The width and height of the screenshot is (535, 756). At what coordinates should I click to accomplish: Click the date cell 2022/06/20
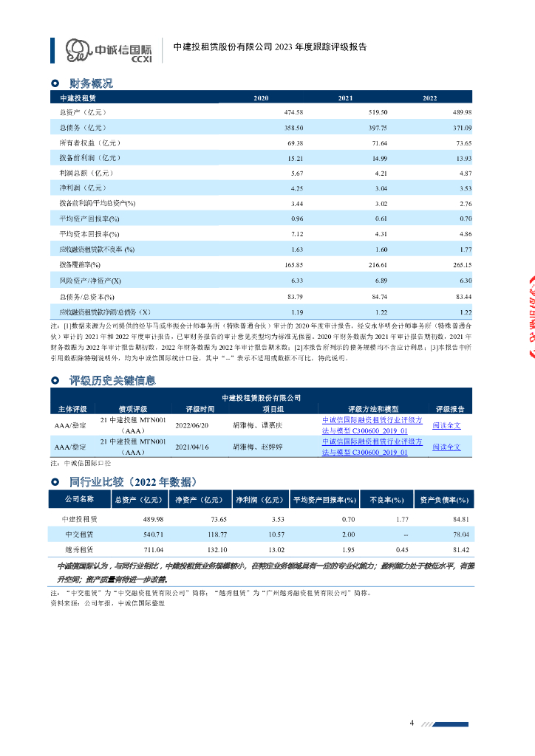[191, 425]
